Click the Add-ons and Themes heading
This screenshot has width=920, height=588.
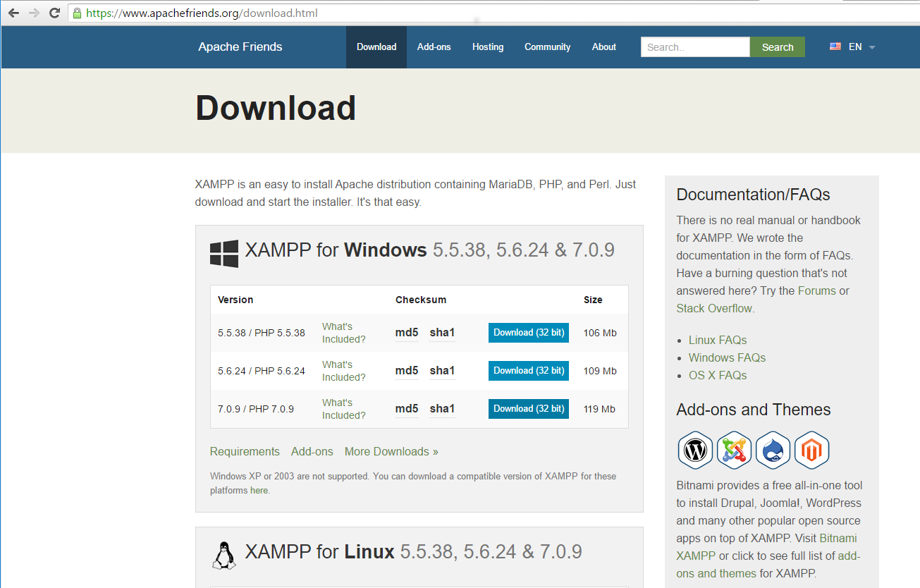click(753, 410)
